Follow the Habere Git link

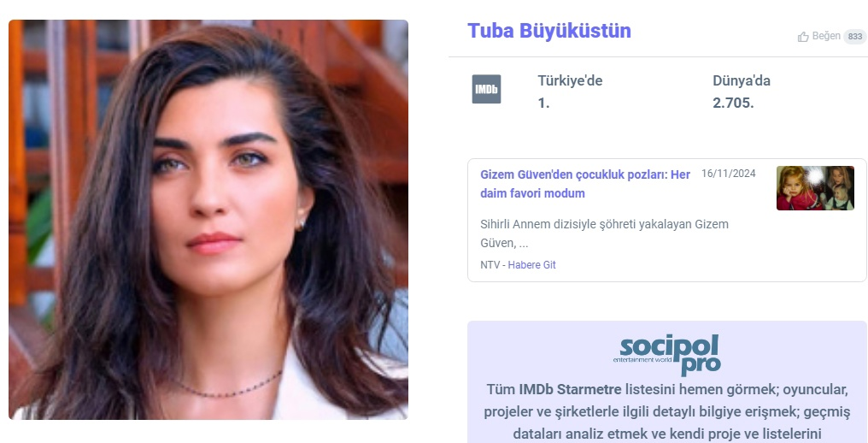[x=531, y=265]
